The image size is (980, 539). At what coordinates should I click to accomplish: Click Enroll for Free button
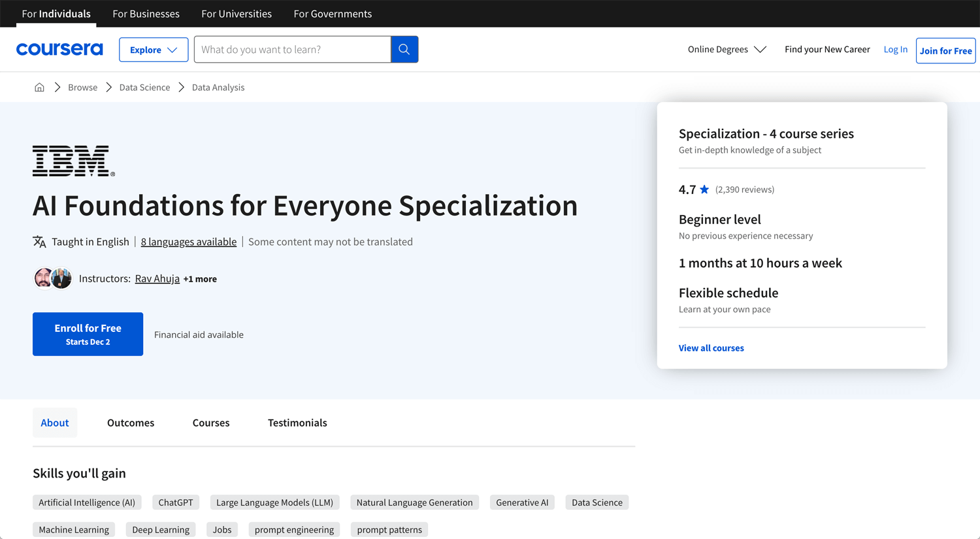coord(88,334)
